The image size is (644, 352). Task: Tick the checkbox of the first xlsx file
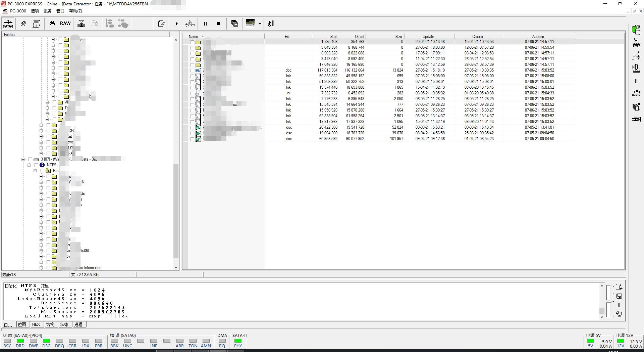click(x=192, y=128)
